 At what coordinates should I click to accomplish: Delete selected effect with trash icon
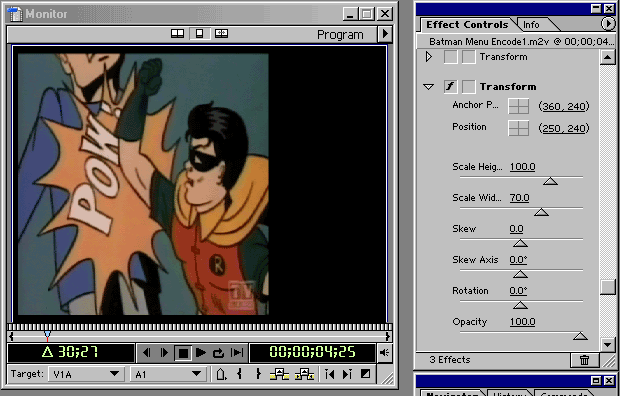pos(584,360)
